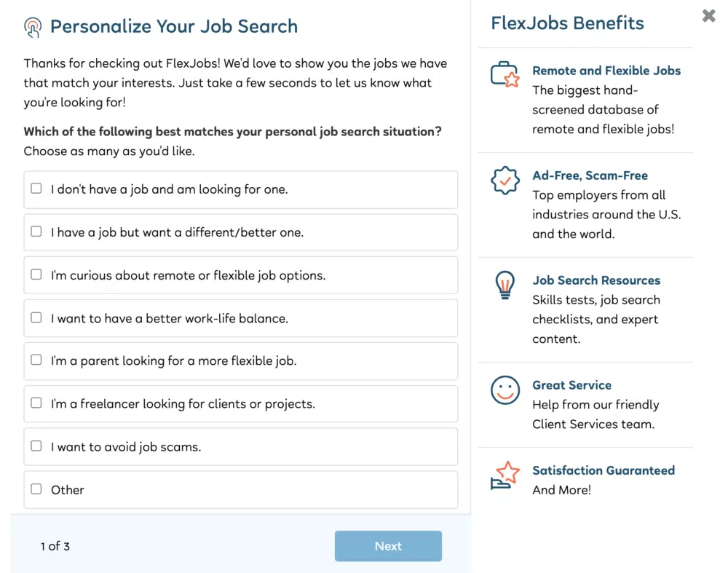Viewport: 728px width, 573px height.
Task: Tick "I have a job but want different" box
Action: point(36,232)
